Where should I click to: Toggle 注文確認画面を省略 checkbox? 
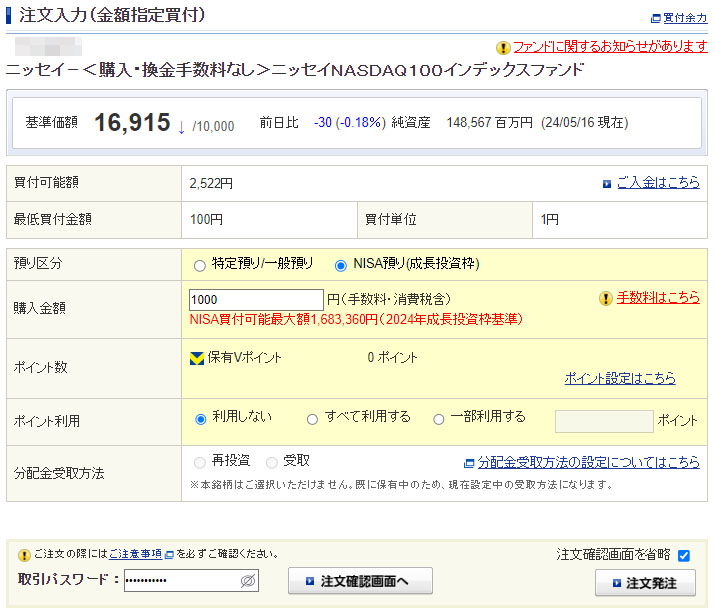pos(684,555)
